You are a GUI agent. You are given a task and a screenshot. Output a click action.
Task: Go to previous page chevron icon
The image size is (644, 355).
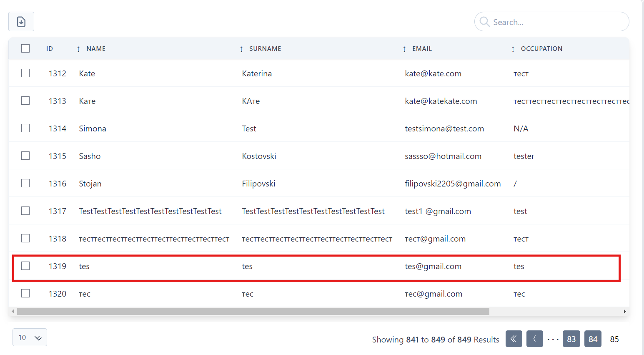[x=534, y=339]
